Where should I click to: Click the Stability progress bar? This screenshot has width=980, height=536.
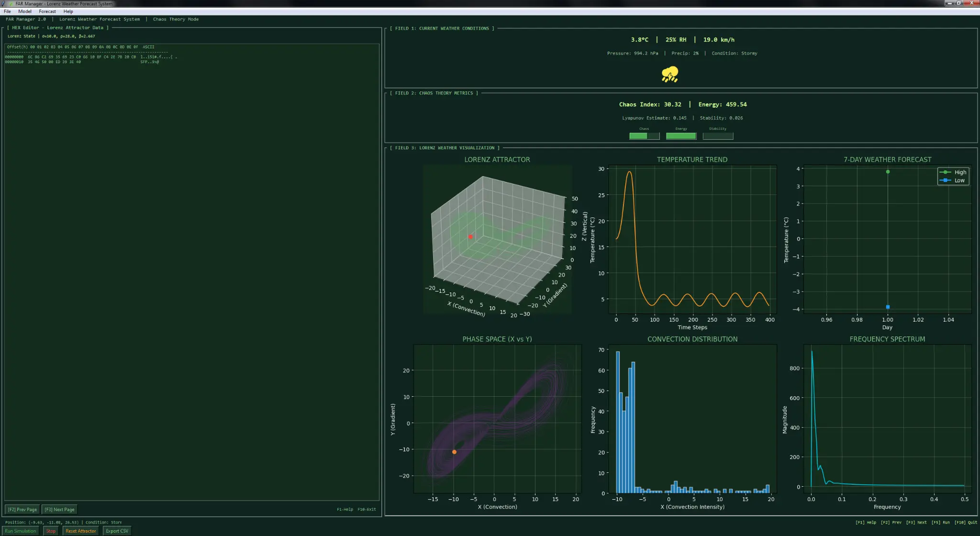718,136
